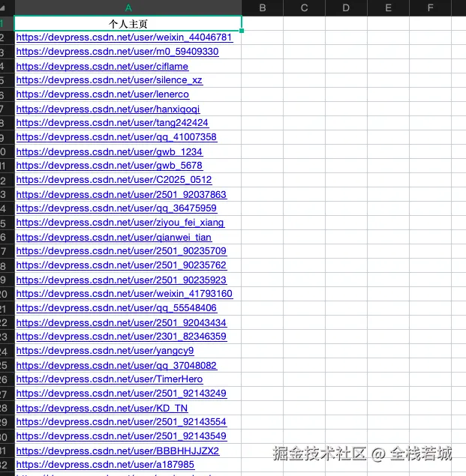Open the gwb_5678 user link

(110, 166)
